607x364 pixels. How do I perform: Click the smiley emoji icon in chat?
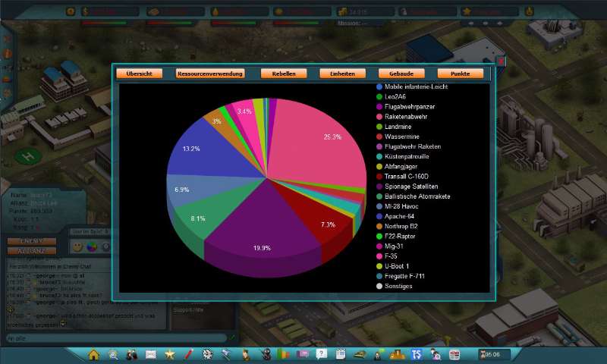(x=78, y=246)
